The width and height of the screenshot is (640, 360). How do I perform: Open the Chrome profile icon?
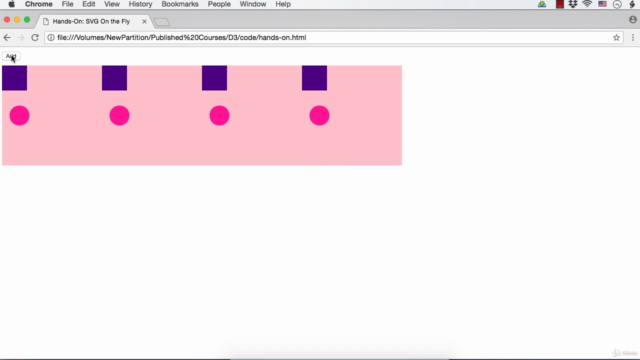(x=633, y=20)
